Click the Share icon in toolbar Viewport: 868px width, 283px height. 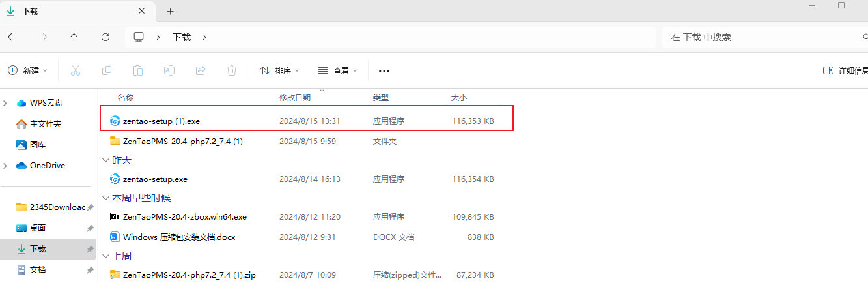coord(201,70)
